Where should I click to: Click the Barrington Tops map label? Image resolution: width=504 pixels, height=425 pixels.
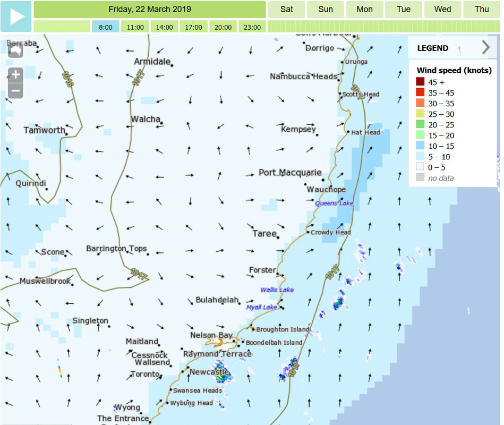[x=116, y=249]
